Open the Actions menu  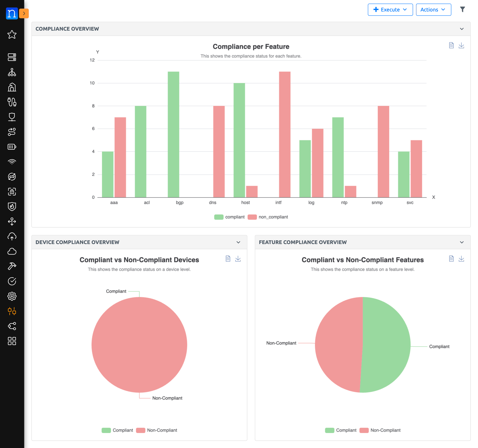(x=433, y=9)
